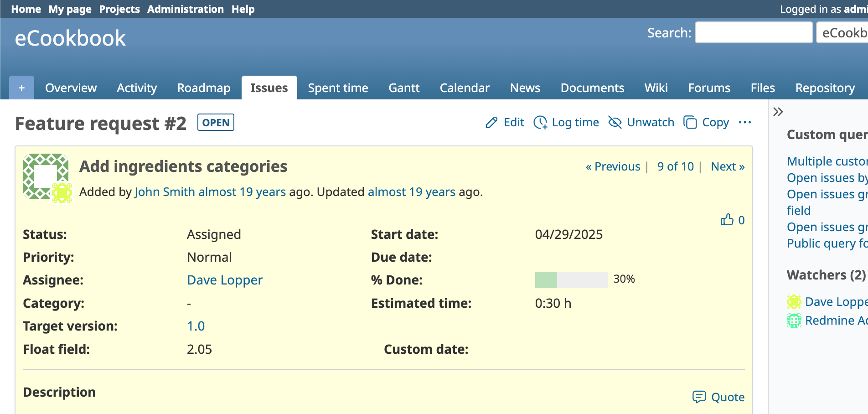This screenshot has height=414, width=868.
Task: Open the Administration top menu
Action: [185, 9]
